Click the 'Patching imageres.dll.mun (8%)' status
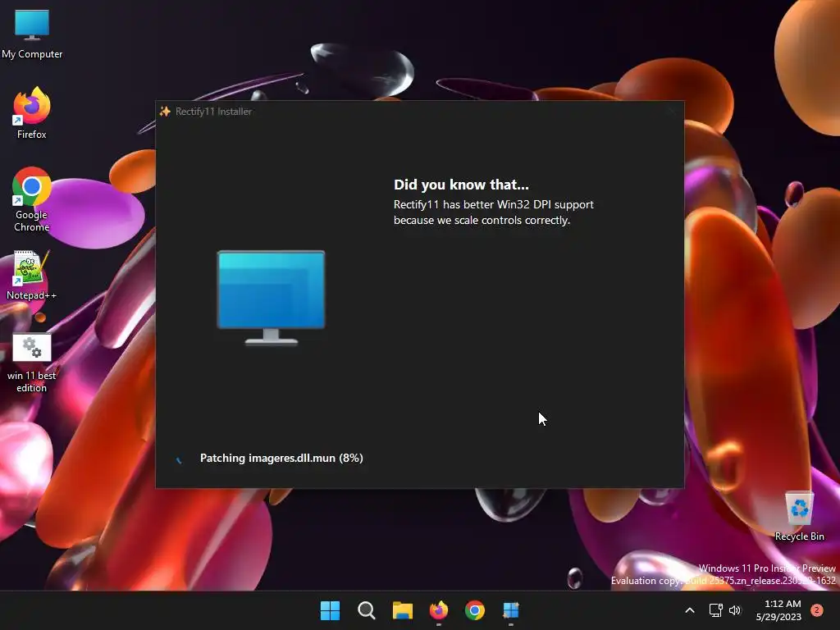Screen dimensions: 840x630 click(281, 458)
